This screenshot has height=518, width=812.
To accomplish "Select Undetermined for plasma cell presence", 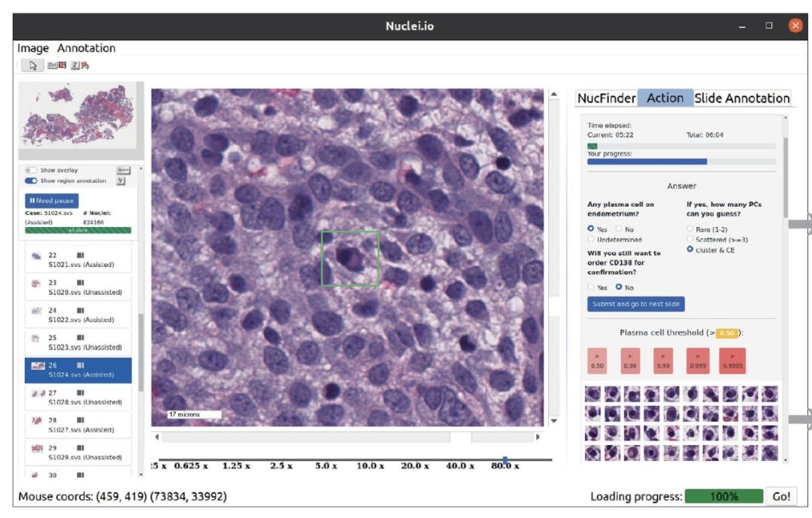I will (591, 239).
